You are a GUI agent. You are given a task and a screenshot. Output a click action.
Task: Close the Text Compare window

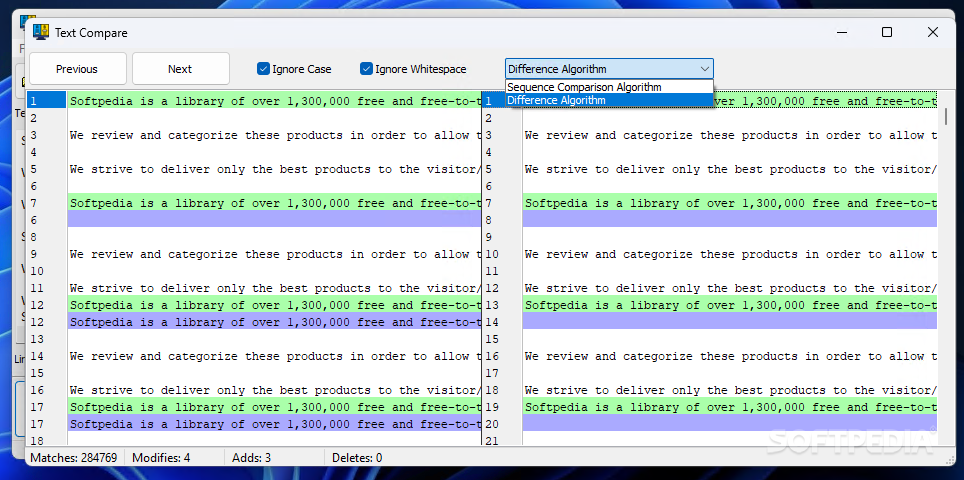coord(933,32)
